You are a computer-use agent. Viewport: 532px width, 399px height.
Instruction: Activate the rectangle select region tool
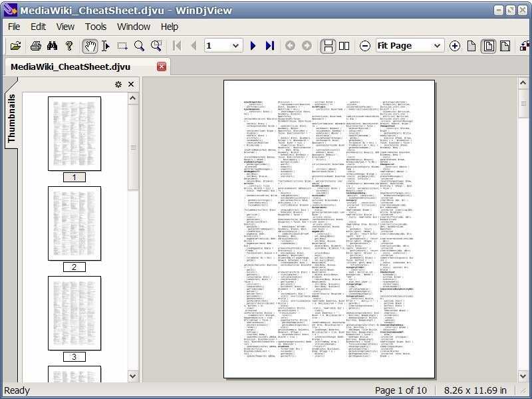pos(122,46)
